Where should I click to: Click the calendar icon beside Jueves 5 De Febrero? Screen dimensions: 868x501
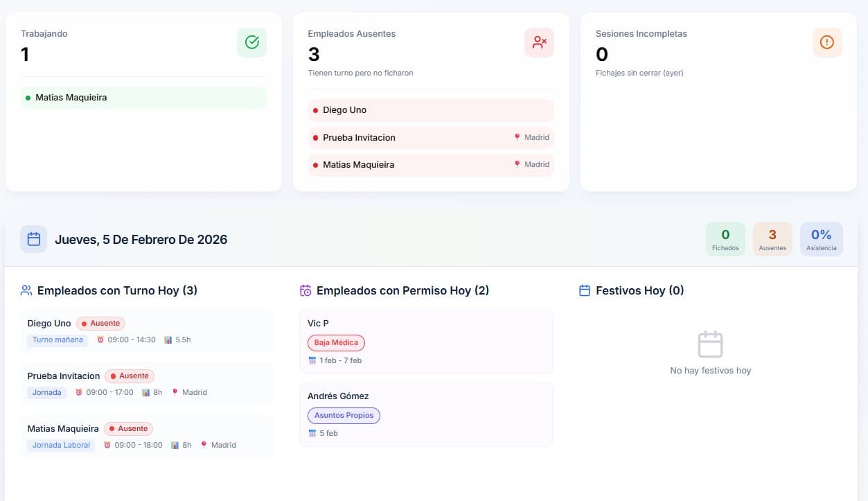tap(33, 238)
